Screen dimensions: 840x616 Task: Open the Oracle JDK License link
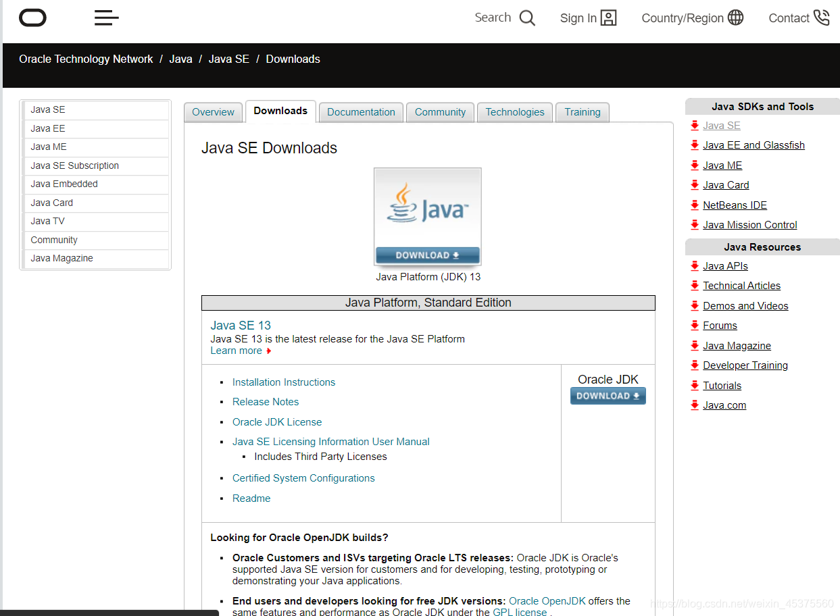tap(277, 422)
